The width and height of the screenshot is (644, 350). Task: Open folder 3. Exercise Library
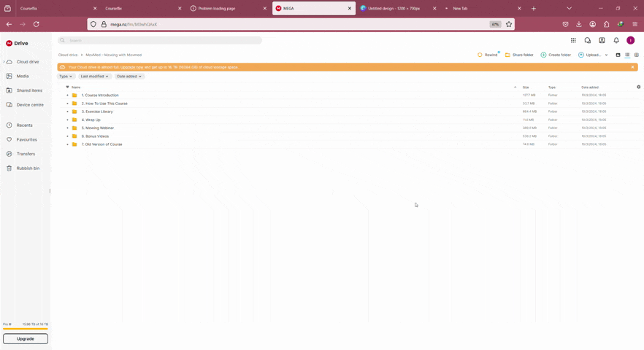[97, 112]
